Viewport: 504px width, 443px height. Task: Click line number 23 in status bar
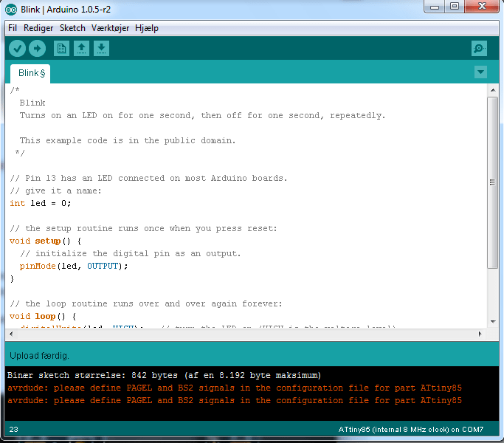[13, 430]
